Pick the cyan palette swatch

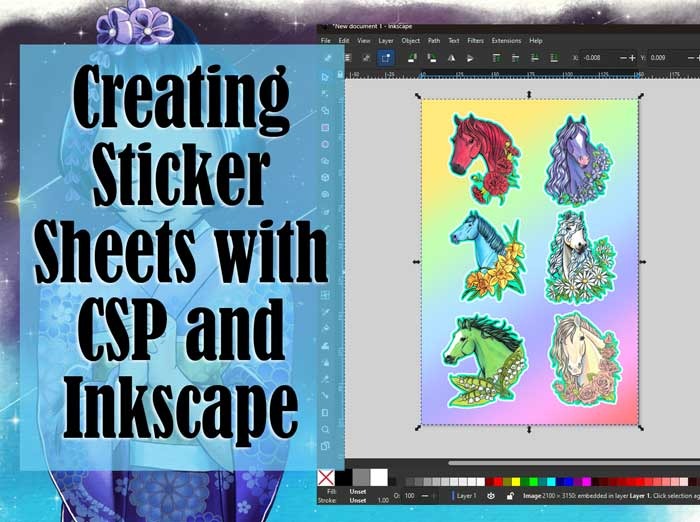[x=551, y=481]
